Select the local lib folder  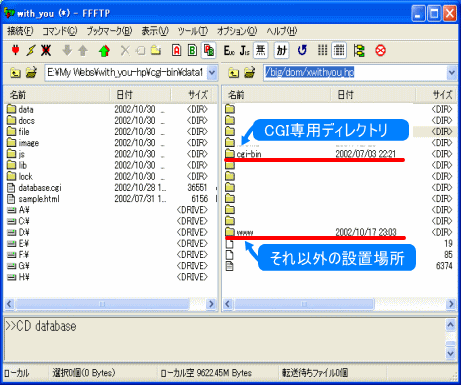click(17, 165)
